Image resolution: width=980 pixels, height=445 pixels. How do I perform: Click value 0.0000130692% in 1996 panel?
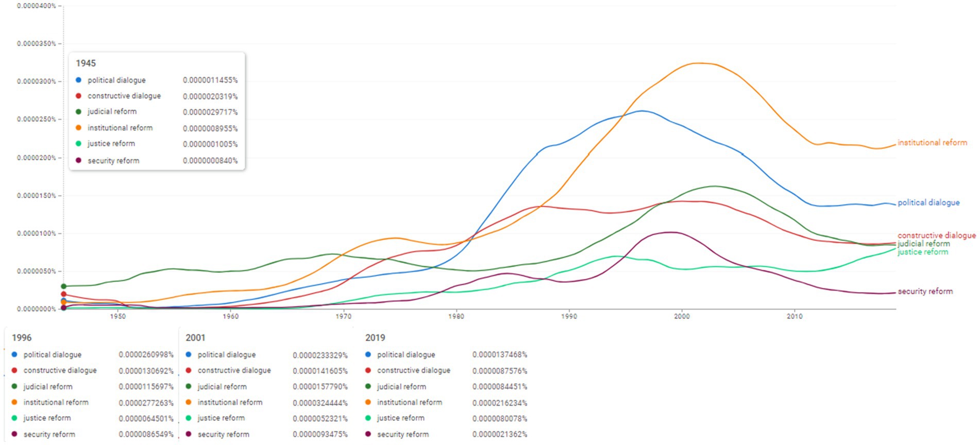(x=146, y=371)
